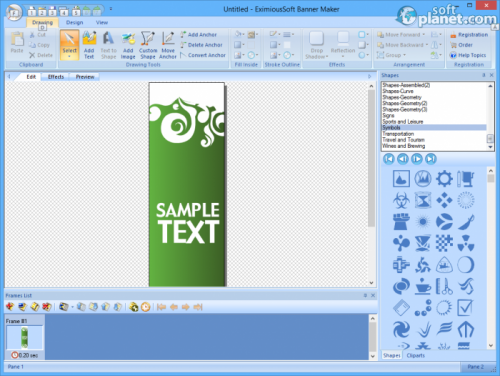This screenshot has width=500, height=376.
Task: Choose Shapes-Curve category
Action: click(x=434, y=91)
